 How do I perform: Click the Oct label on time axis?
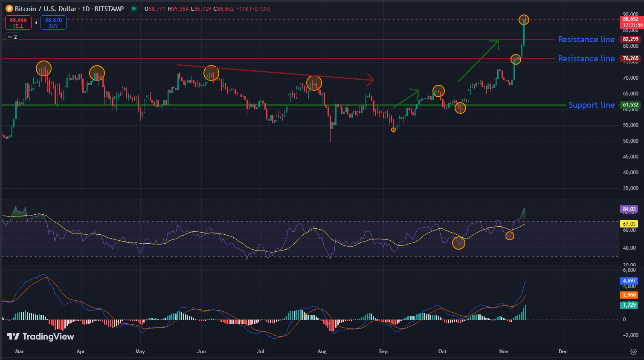[442, 351]
